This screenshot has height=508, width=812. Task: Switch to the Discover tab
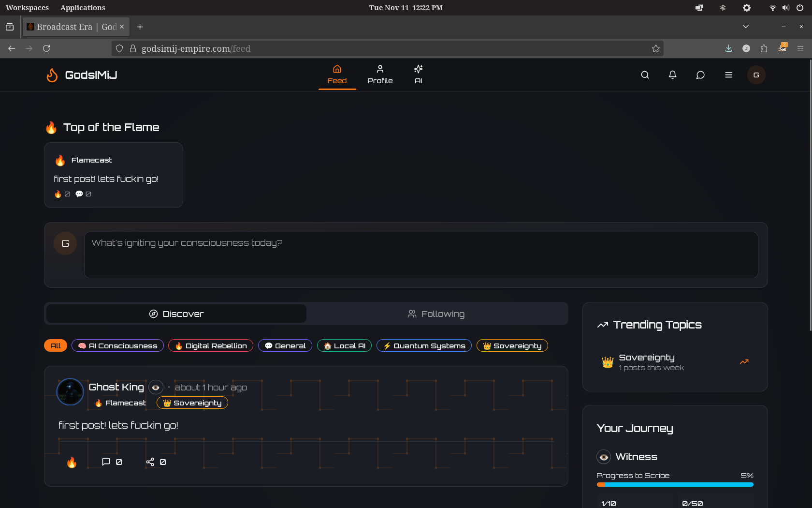pos(176,314)
